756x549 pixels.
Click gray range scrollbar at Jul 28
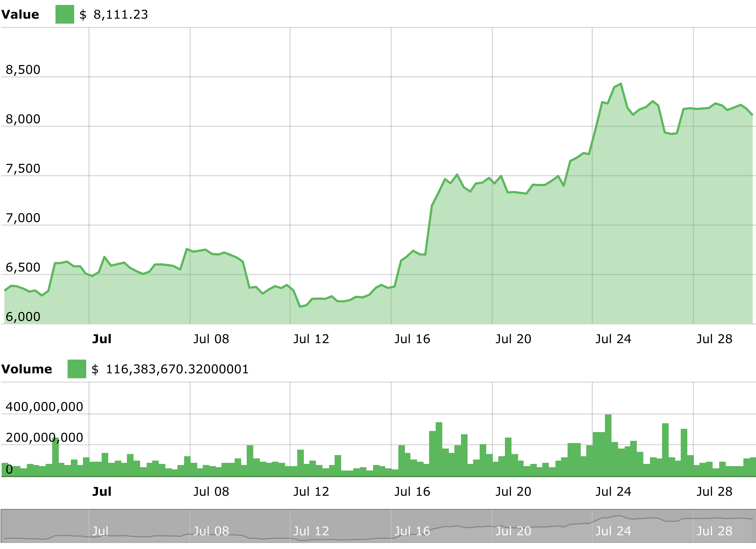(714, 531)
